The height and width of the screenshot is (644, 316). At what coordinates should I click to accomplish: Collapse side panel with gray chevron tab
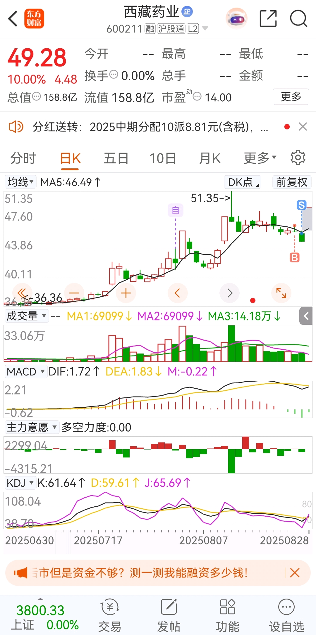coord(306,316)
